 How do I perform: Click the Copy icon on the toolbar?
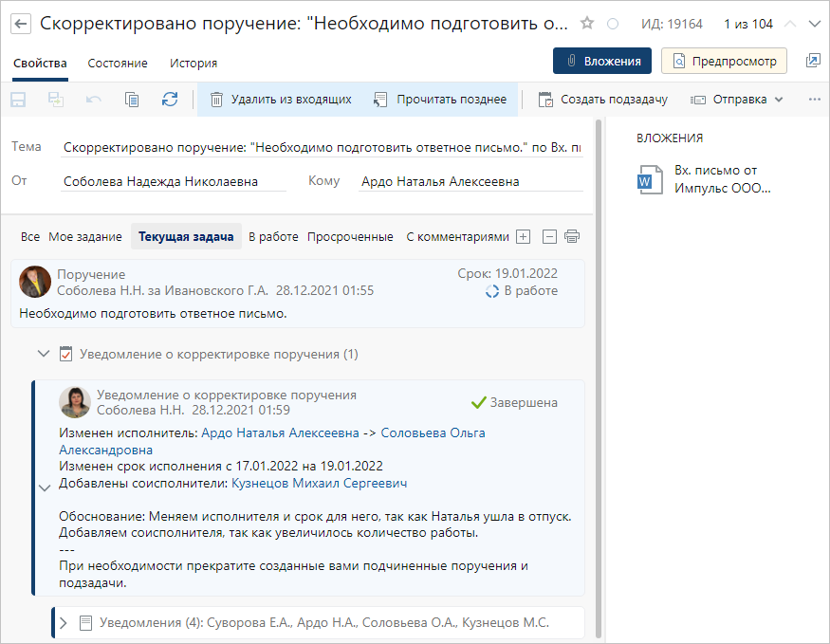pos(132,99)
